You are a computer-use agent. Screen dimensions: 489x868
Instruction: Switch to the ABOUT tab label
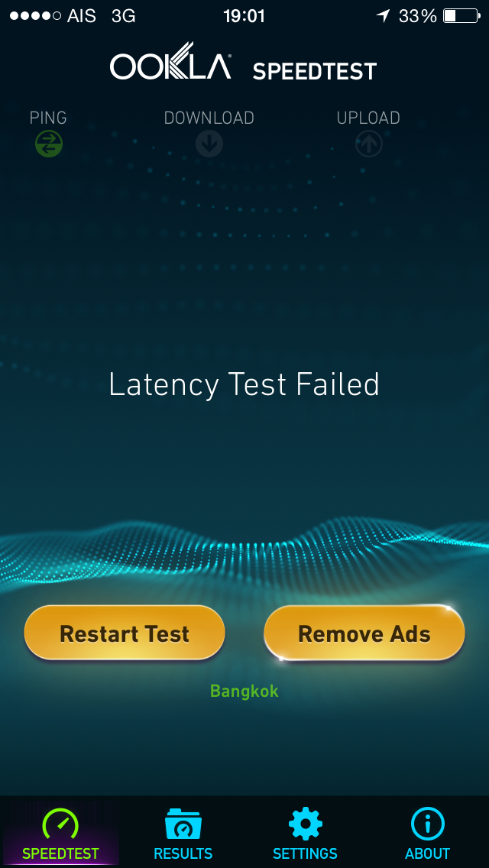[428, 853]
